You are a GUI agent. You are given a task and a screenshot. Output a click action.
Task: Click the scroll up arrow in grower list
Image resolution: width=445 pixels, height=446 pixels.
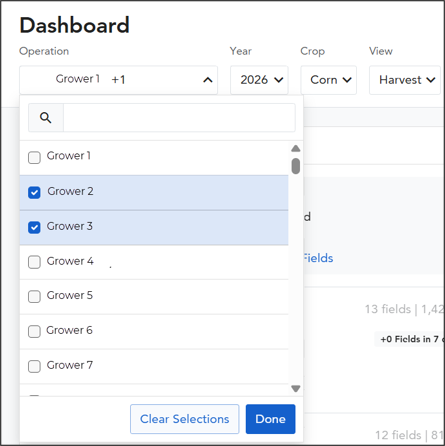click(296, 149)
